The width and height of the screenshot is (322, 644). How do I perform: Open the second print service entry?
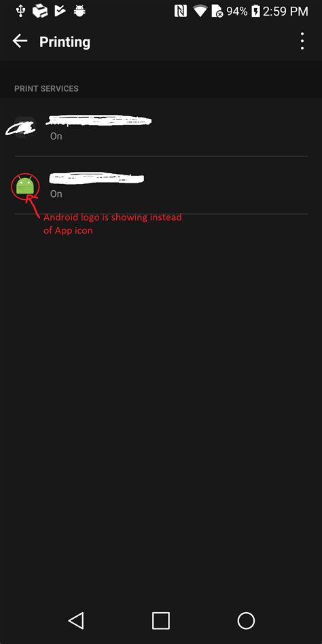pos(161,185)
